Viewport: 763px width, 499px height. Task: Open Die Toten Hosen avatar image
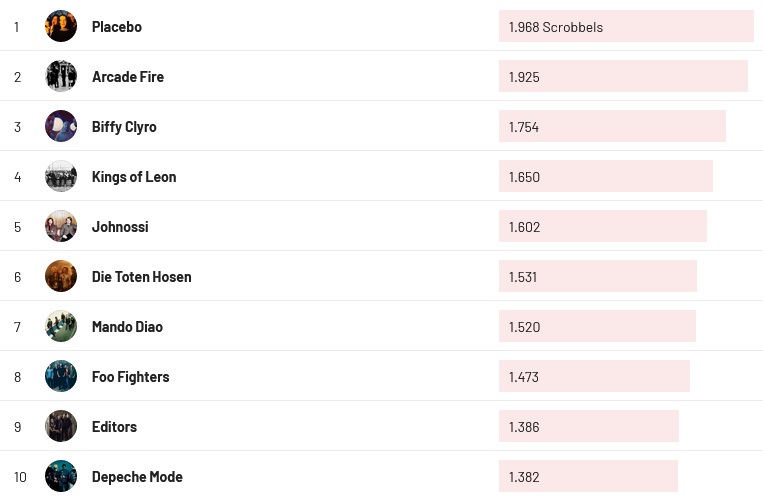[61, 276]
